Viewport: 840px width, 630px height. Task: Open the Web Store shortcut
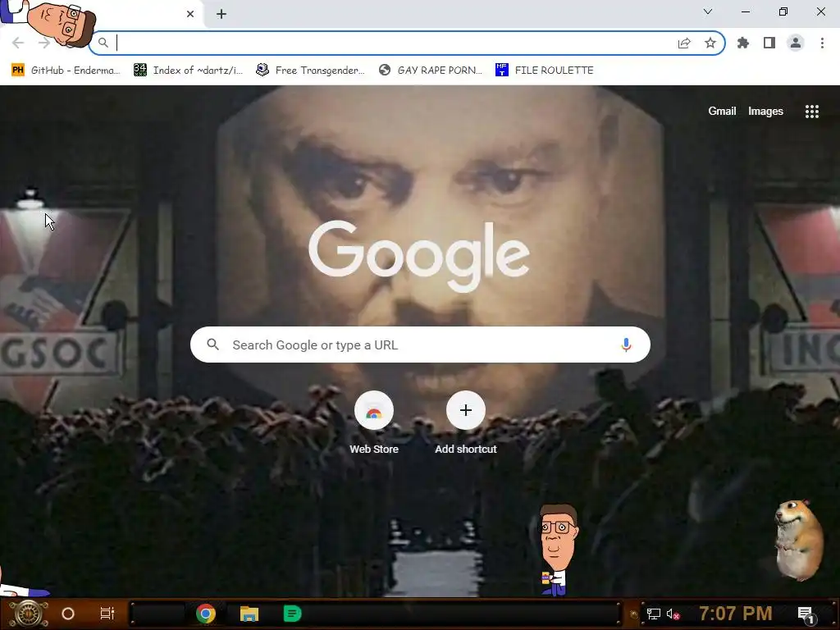click(374, 422)
